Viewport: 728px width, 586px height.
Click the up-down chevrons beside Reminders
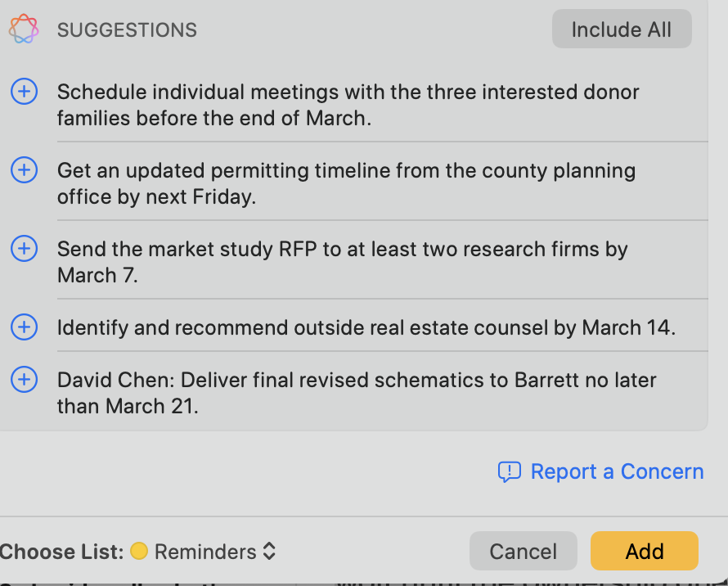pyautogui.click(x=269, y=552)
